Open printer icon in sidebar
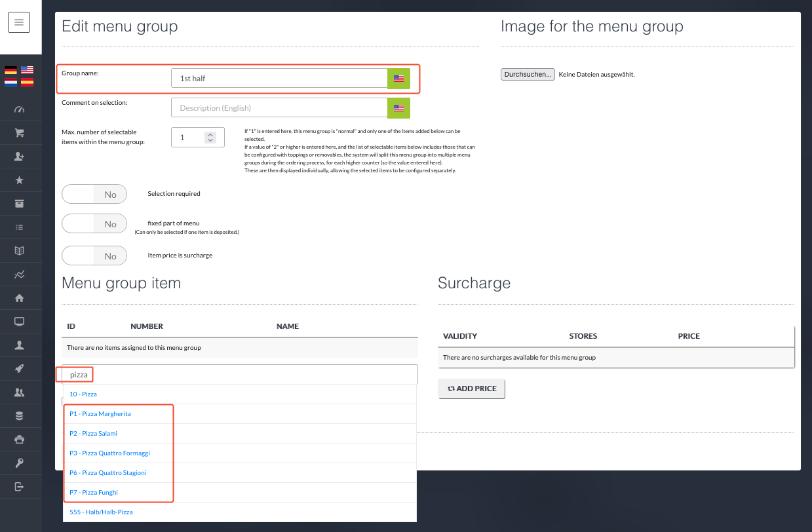 (x=19, y=439)
